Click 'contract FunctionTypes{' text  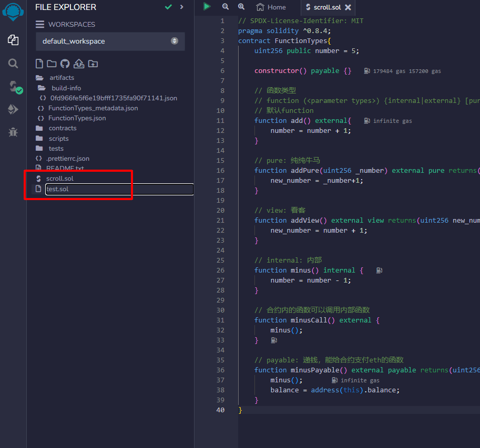tap(284, 40)
